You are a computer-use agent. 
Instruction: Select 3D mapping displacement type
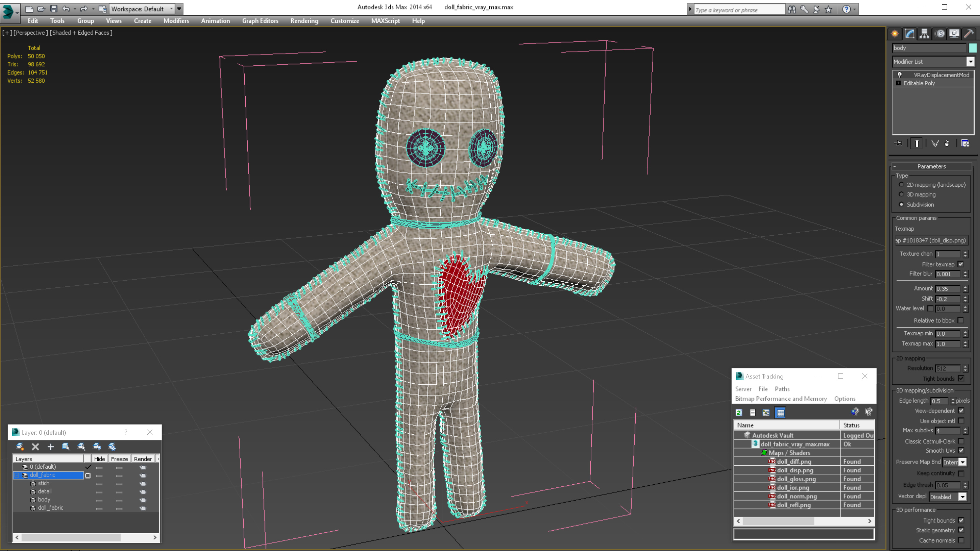[901, 194]
